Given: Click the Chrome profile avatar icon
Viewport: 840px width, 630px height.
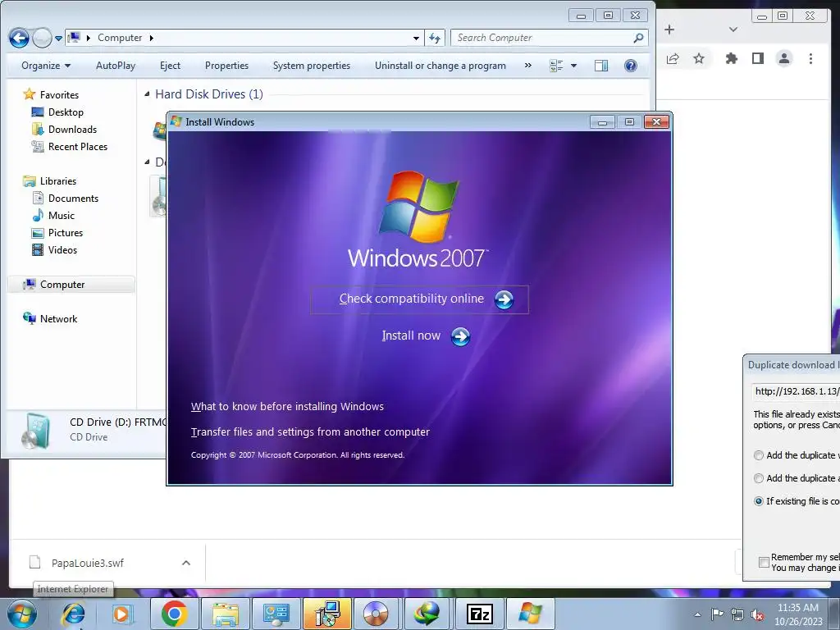Looking at the screenshot, I should (x=783, y=58).
